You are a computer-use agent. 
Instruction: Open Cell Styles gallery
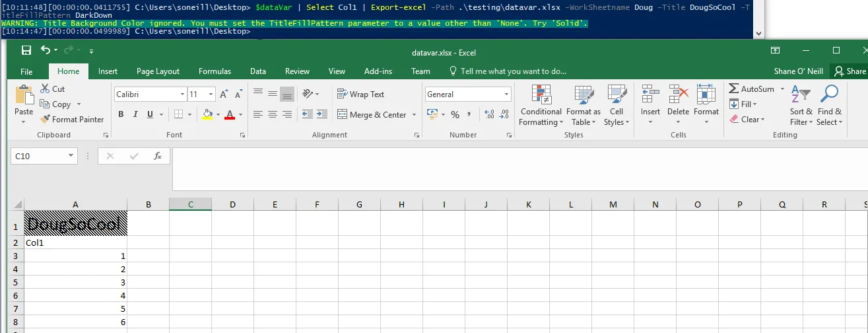[617, 105]
